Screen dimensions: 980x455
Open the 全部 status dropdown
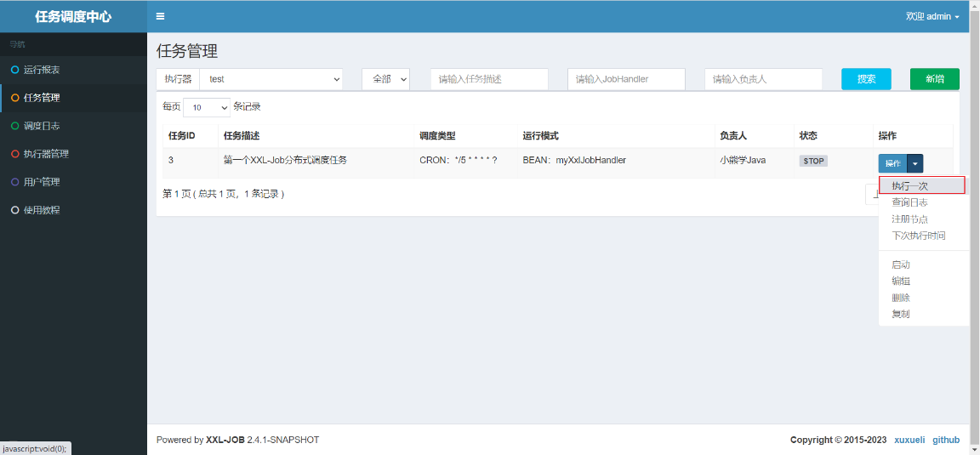pyautogui.click(x=385, y=79)
